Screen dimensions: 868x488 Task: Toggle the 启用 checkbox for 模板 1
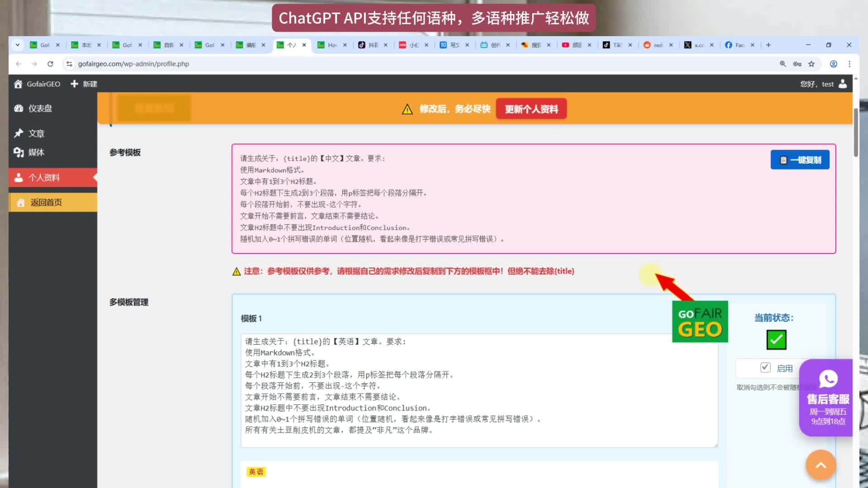click(765, 368)
